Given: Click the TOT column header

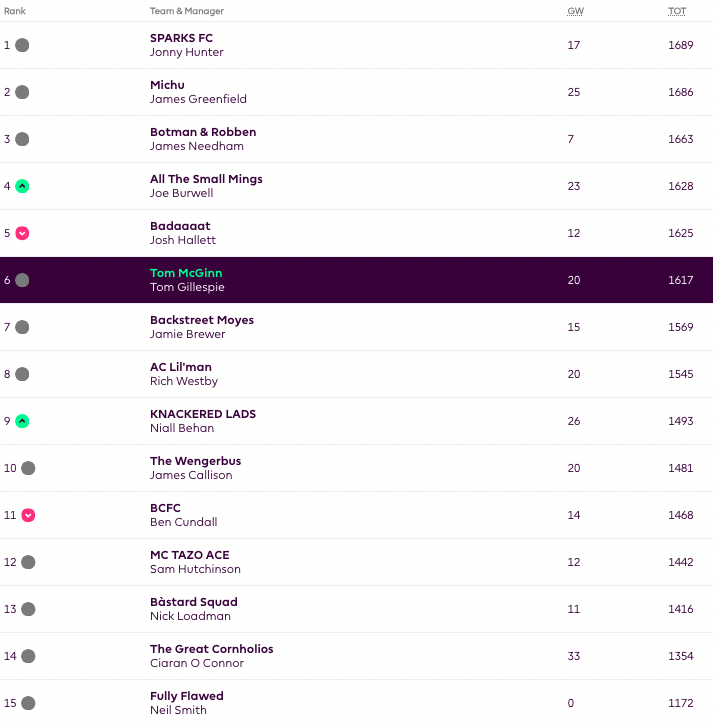Looking at the screenshot, I should (677, 11).
